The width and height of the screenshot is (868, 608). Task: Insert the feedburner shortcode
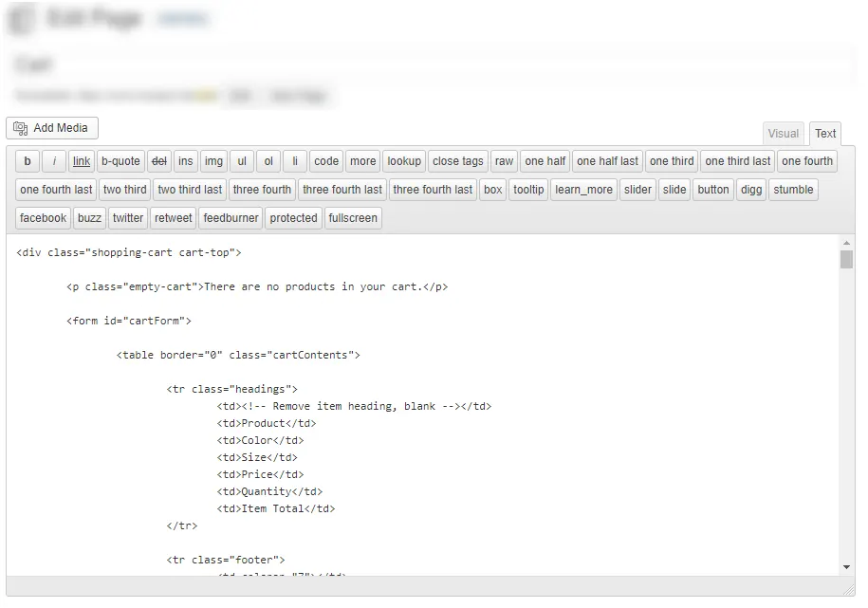(x=231, y=217)
